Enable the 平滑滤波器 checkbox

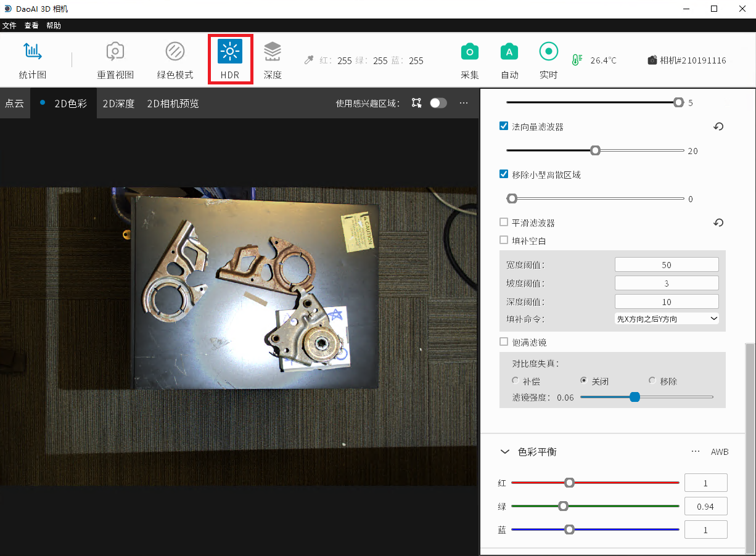504,223
